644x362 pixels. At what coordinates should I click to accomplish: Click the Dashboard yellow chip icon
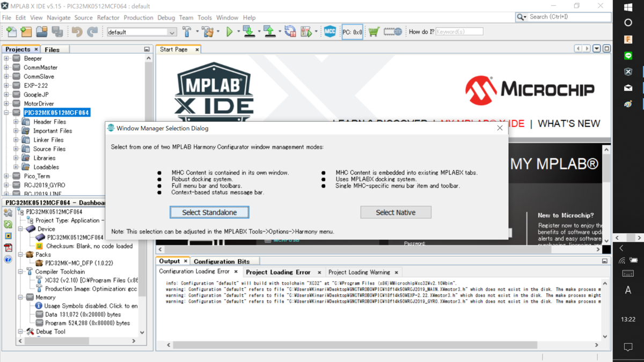tap(8, 236)
